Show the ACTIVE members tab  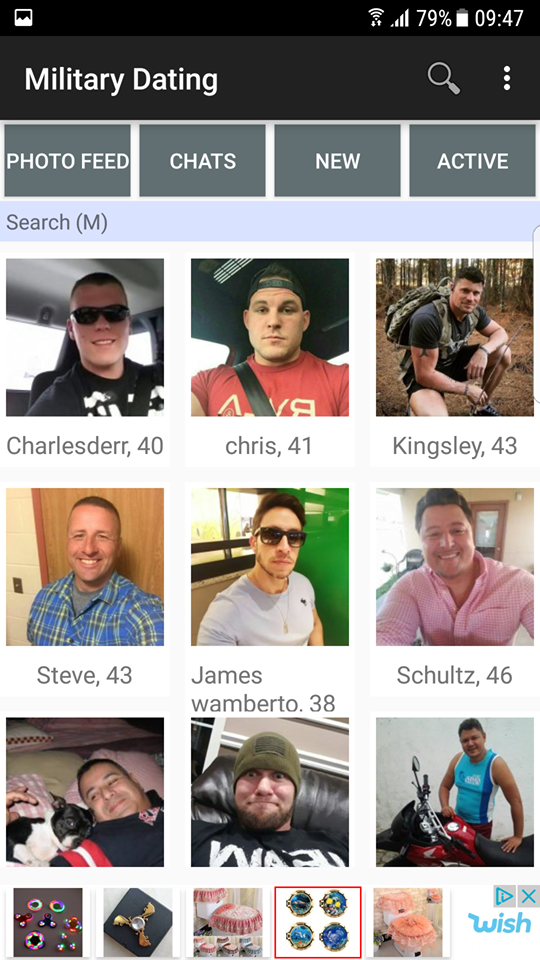[473, 161]
